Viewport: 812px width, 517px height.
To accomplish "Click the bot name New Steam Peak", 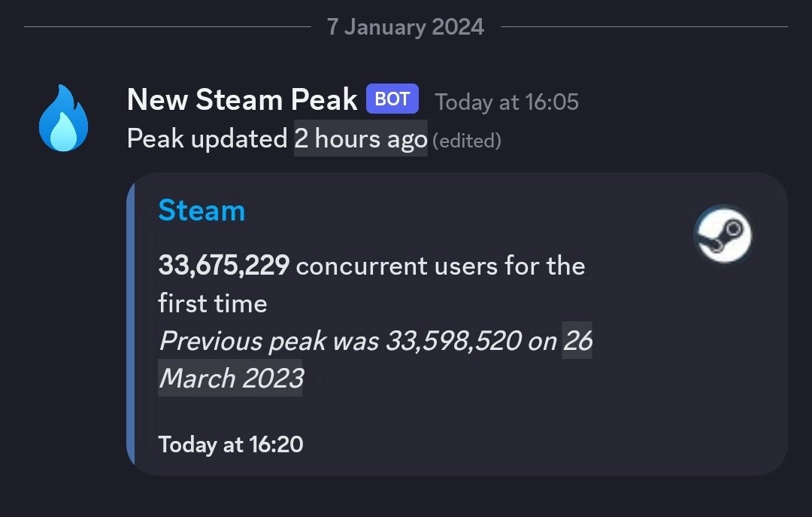I will tap(241, 99).
